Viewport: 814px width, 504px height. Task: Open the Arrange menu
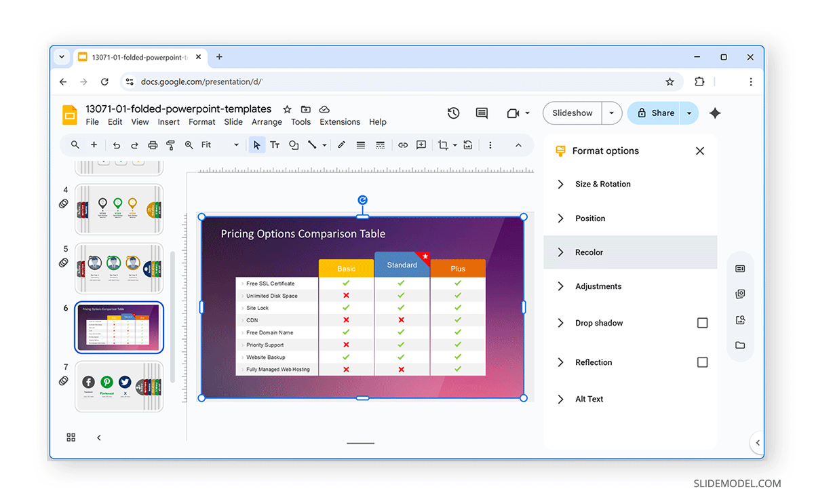267,122
